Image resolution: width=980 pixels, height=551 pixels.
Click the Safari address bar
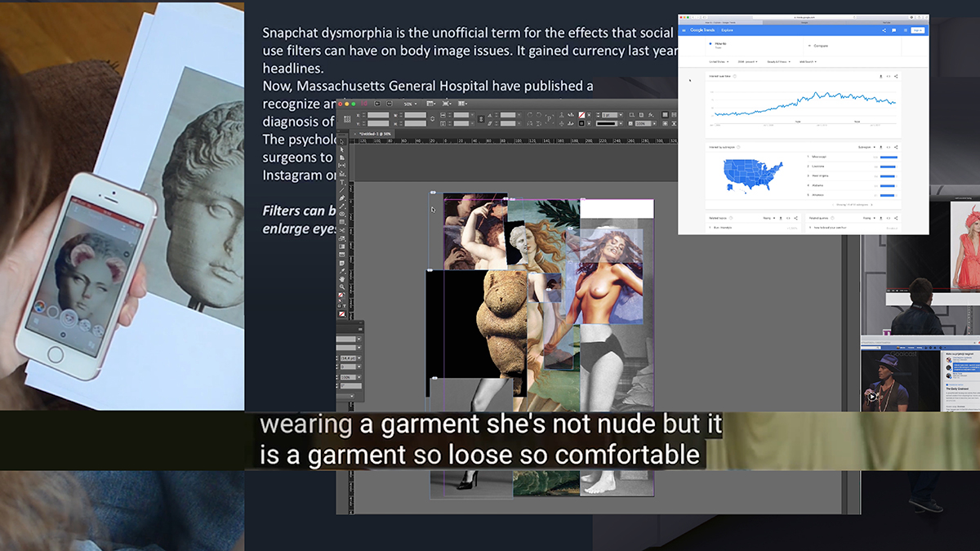point(803,16)
